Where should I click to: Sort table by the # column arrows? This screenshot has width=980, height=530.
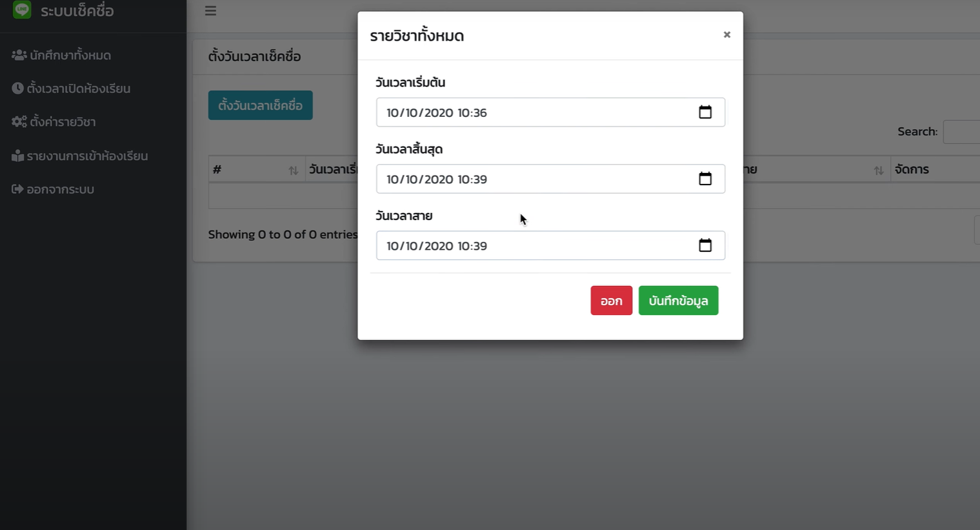pos(293,170)
